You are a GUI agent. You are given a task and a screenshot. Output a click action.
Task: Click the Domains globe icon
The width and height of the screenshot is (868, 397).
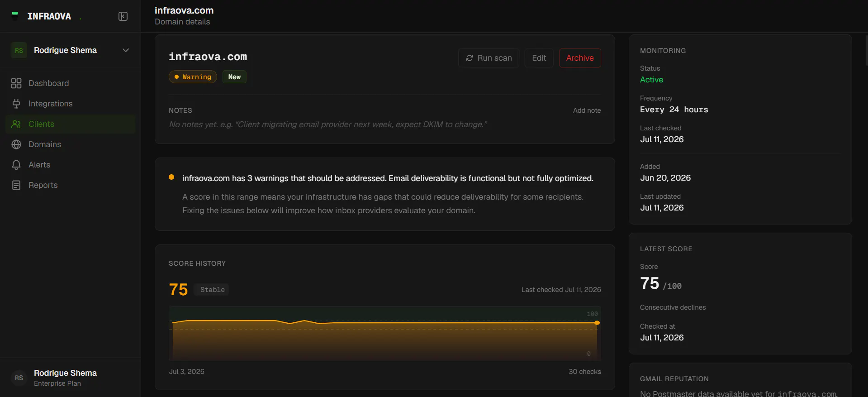click(16, 144)
